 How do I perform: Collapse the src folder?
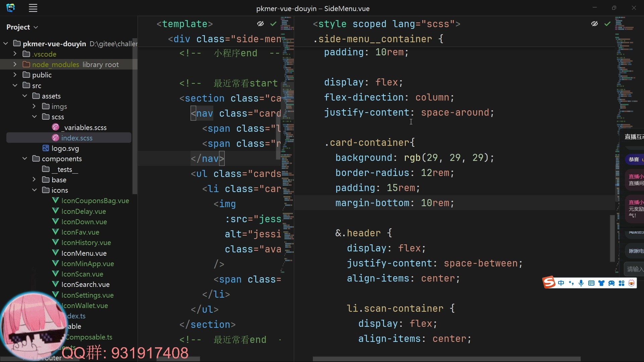point(15,85)
